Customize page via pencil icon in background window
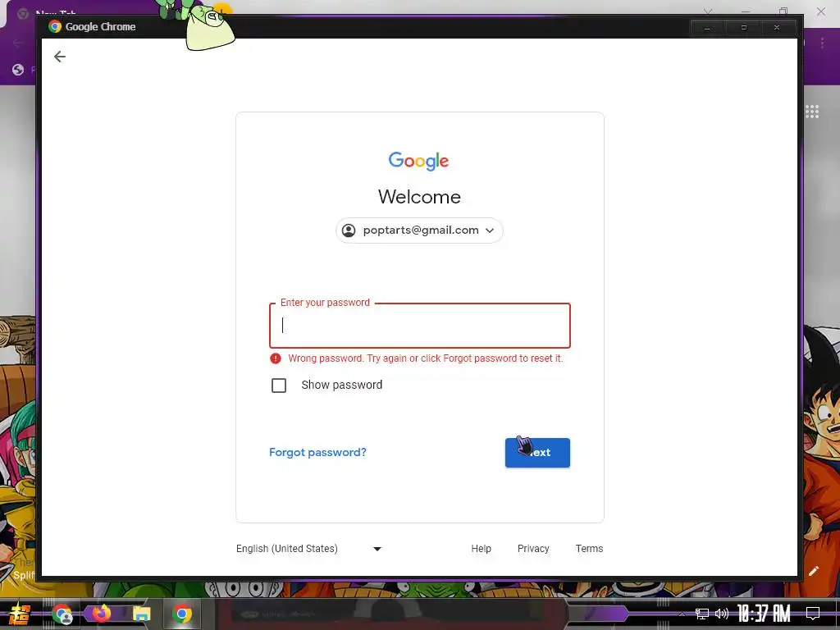The image size is (840, 630). [814, 571]
